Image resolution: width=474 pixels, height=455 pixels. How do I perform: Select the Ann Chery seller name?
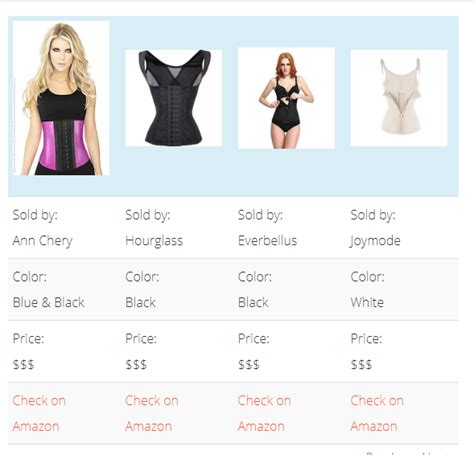coord(43,241)
